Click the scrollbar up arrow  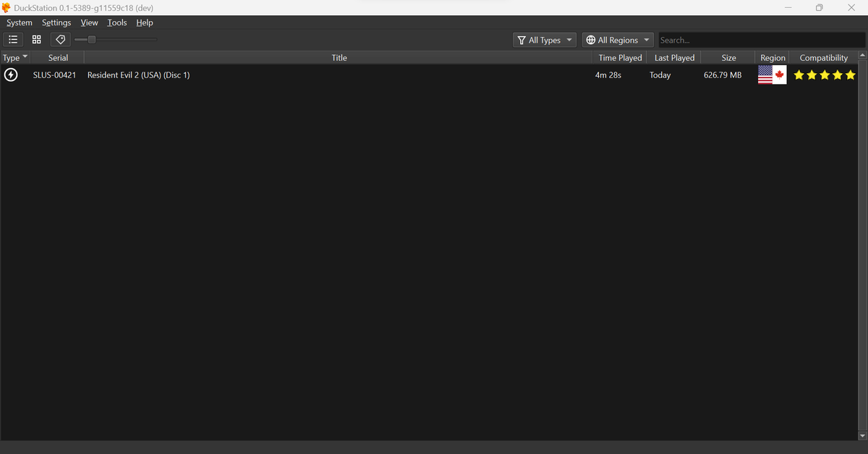[x=861, y=56]
